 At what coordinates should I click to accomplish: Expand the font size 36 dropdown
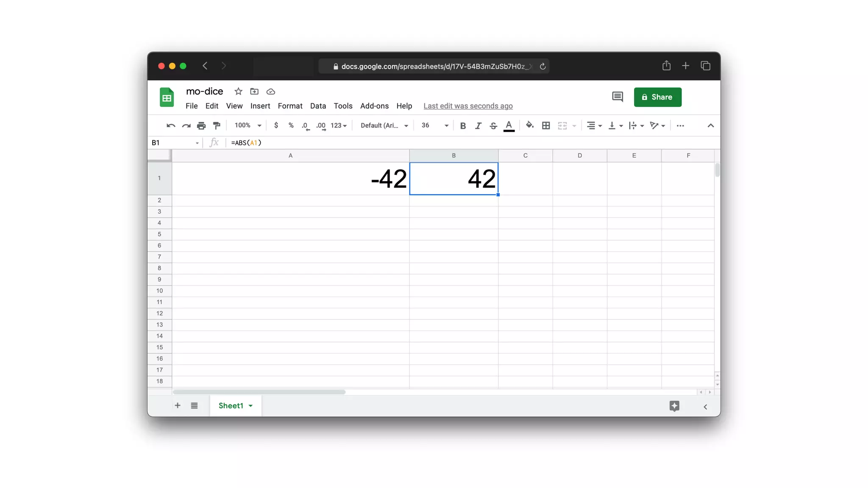[x=446, y=125]
